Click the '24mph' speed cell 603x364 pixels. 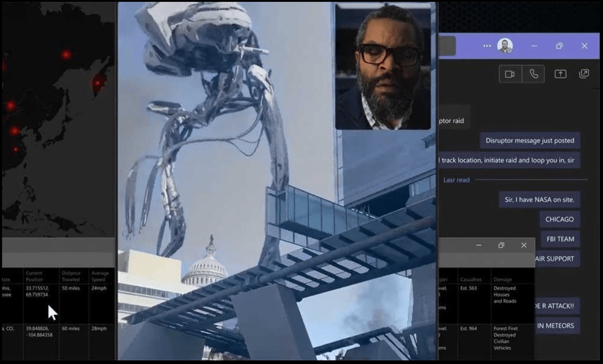click(x=99, y=288)
